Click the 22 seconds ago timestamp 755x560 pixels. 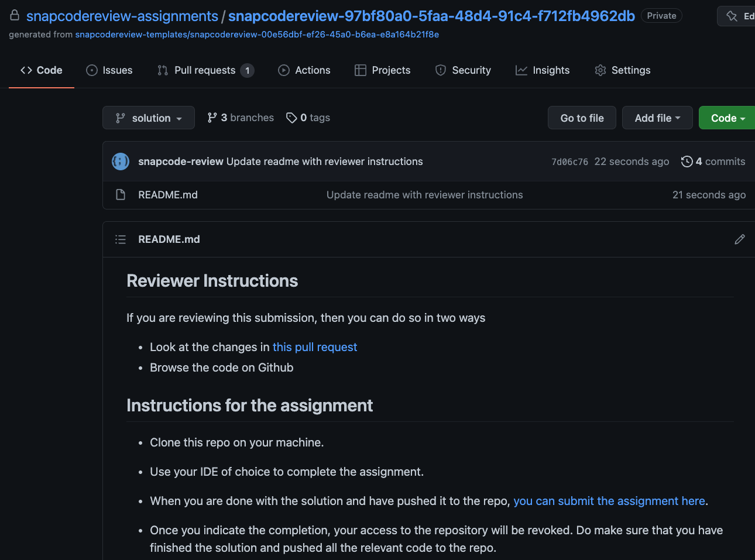pyautogui.click(x=632, y=162)
